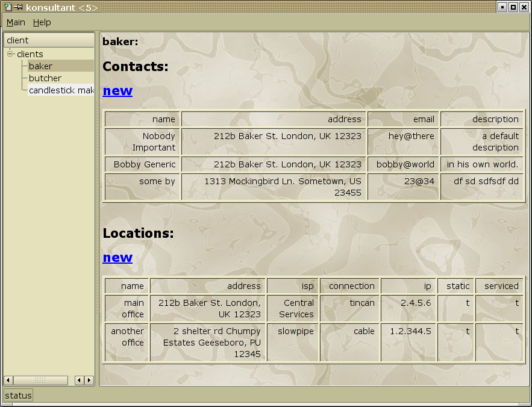Minimize the konsultant window

tap(502, 7)
